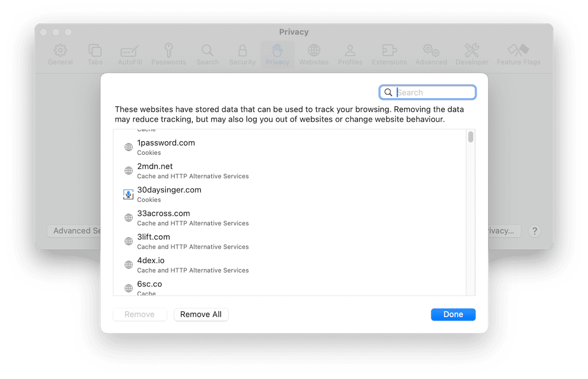
Task: Click the globe icon beside 33across.com
Action: tap(129, 218)
